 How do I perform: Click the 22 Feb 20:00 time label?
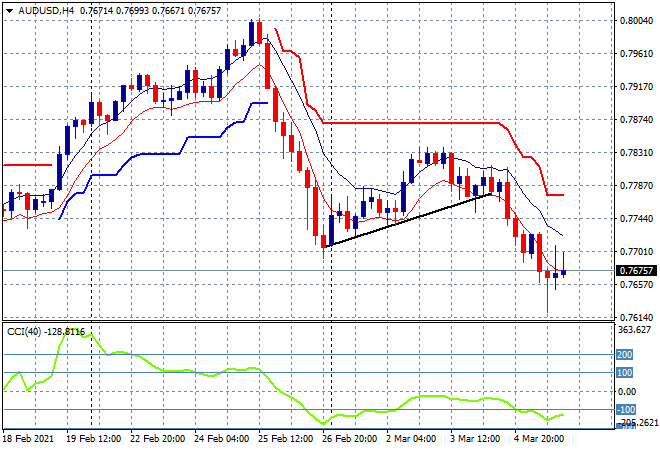coord(157,438)
